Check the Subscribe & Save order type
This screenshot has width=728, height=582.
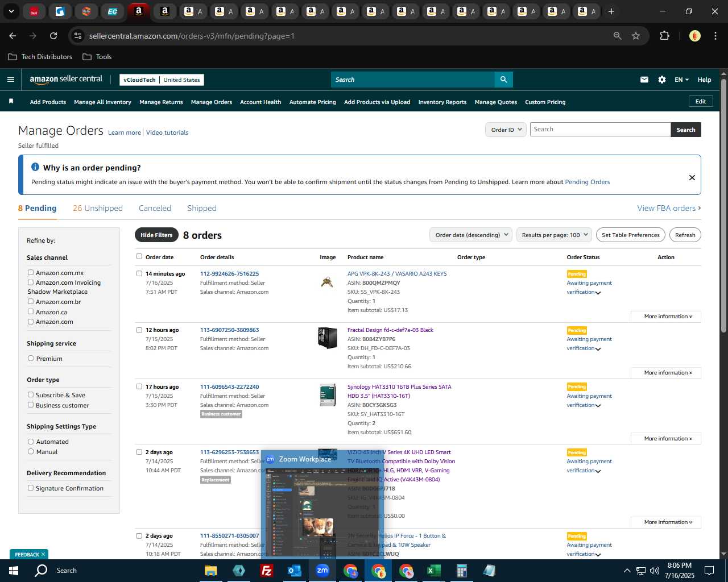(x=31, y=394)
